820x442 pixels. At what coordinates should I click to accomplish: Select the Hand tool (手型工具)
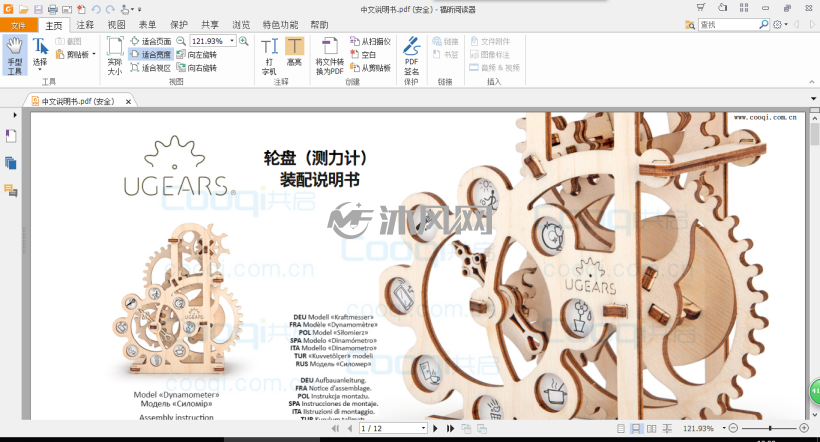[x=15, y=56]
